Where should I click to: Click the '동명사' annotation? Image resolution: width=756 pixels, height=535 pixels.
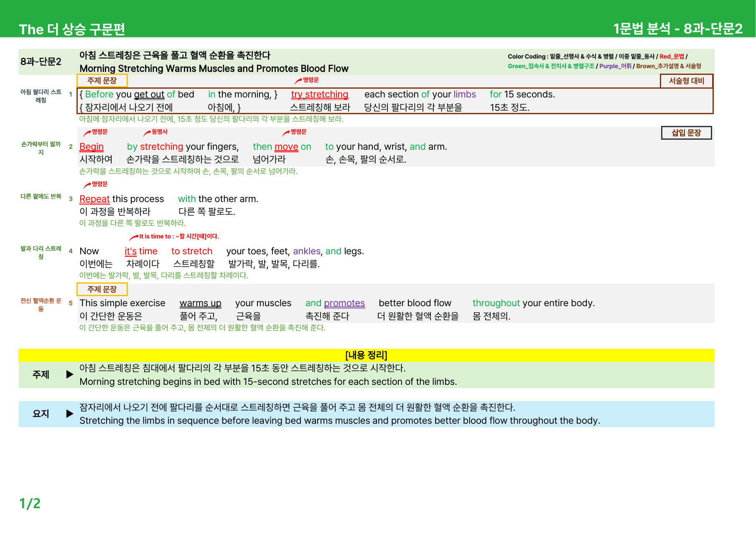156,132
